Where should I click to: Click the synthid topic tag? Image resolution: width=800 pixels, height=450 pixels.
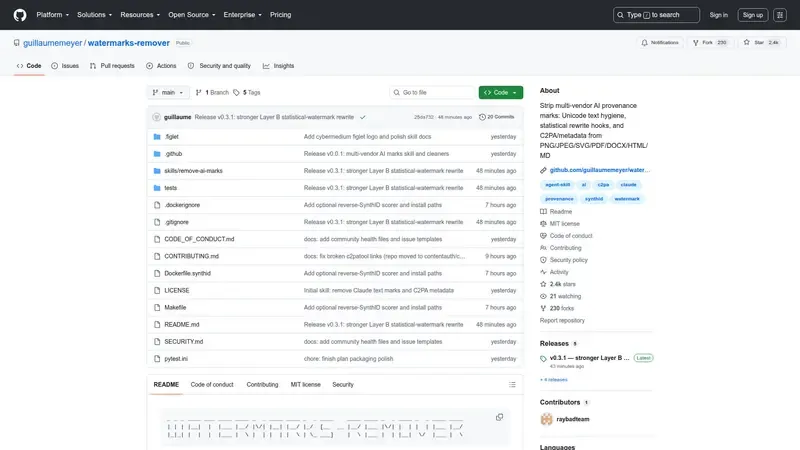(593, 199)
